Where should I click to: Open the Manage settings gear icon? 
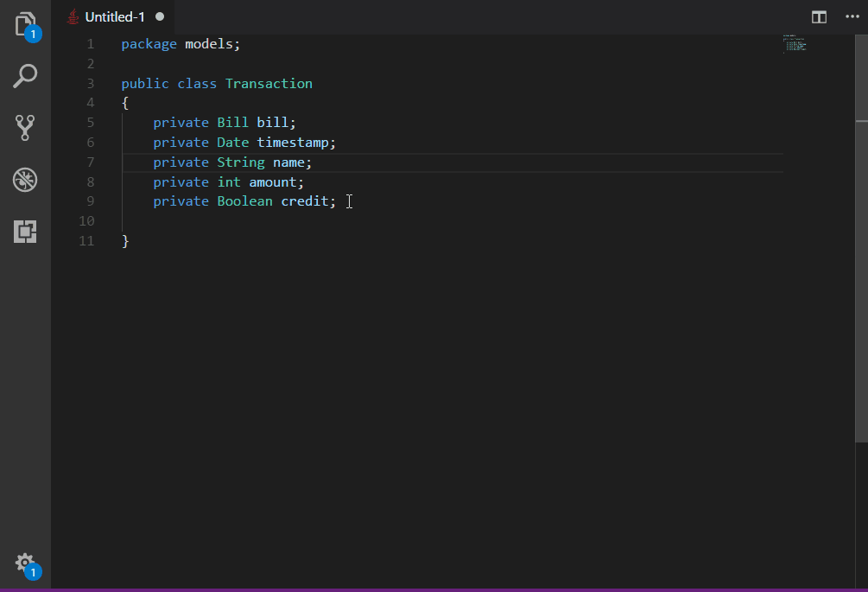[25, 563]
